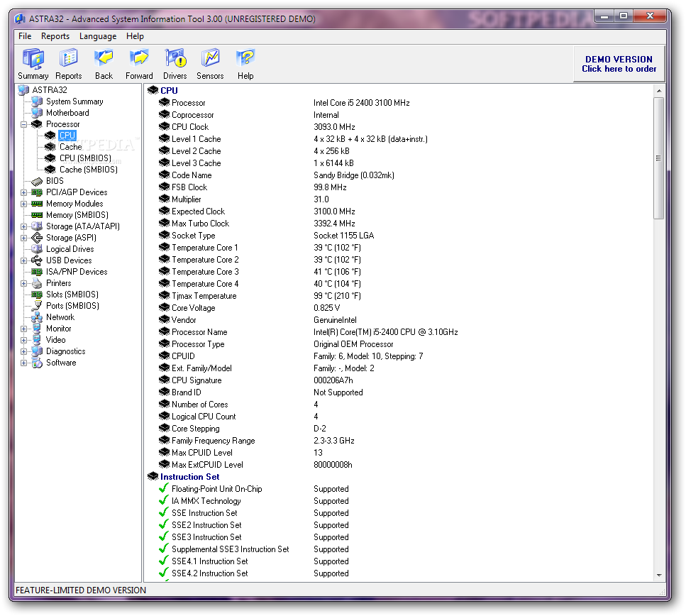Click the CPU Signature value 000206A7h
This screenshot has height=616, width=686.
333,380
